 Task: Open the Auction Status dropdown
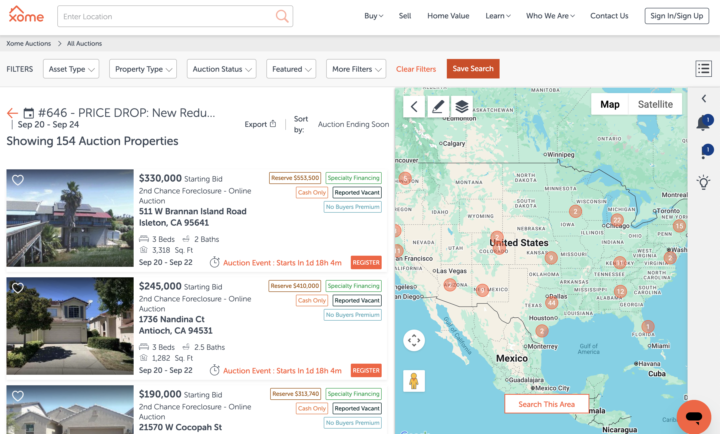(x=221, y=69)
